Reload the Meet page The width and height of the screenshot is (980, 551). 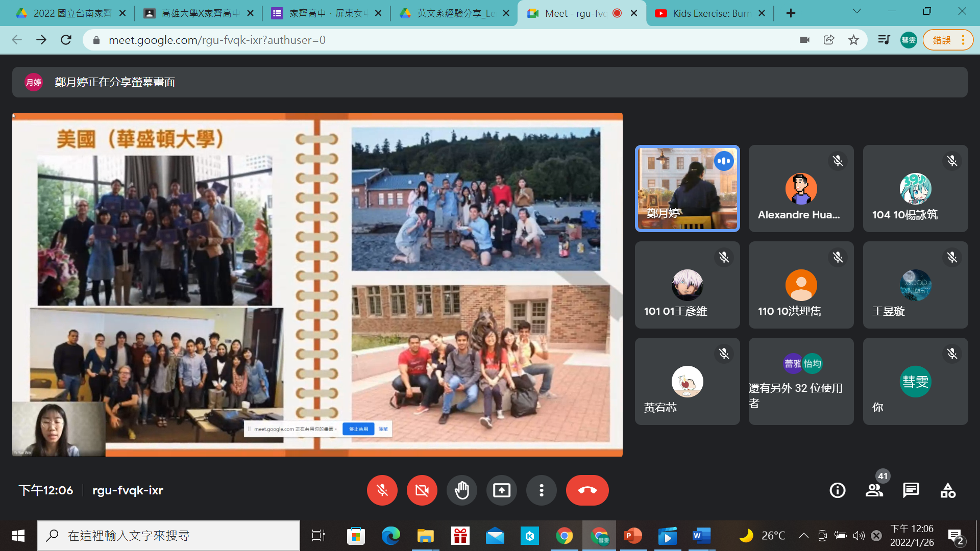(66, 40)
